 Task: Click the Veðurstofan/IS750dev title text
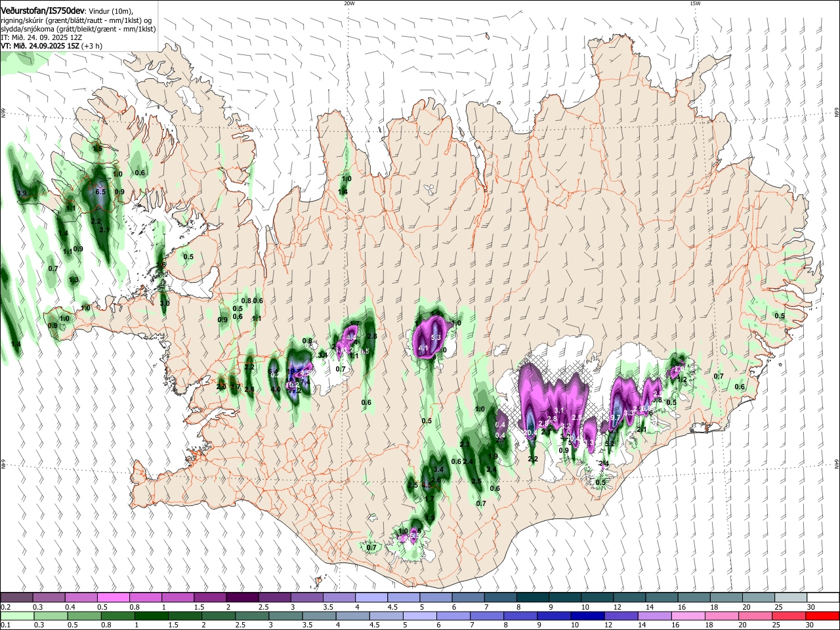click(43, 10)
